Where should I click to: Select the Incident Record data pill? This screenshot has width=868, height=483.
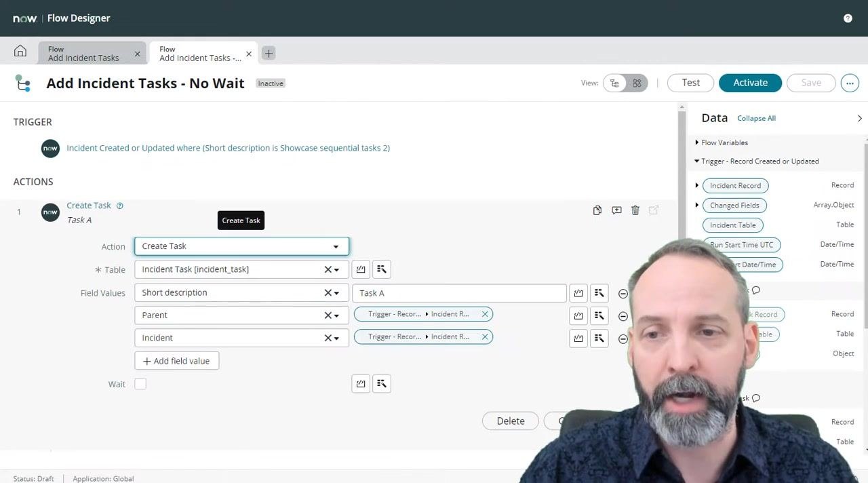pos(736,185)
